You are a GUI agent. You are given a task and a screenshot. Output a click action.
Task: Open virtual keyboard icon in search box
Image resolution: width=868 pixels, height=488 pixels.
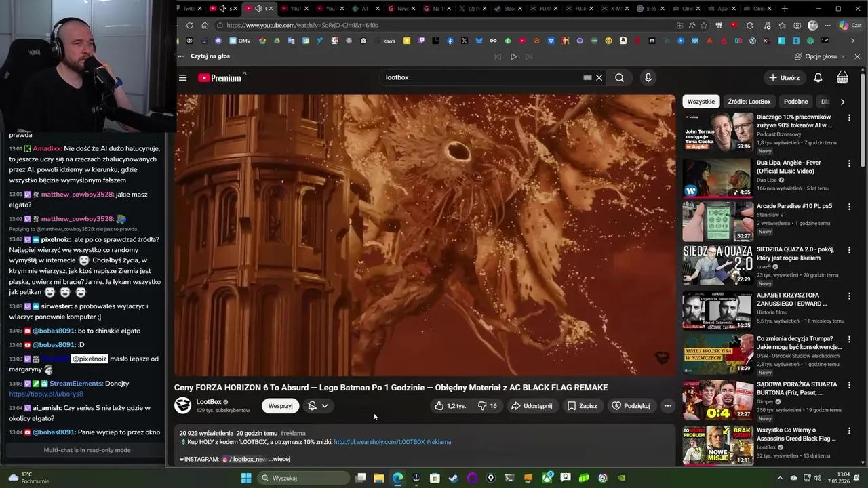(x=587, y=77)
